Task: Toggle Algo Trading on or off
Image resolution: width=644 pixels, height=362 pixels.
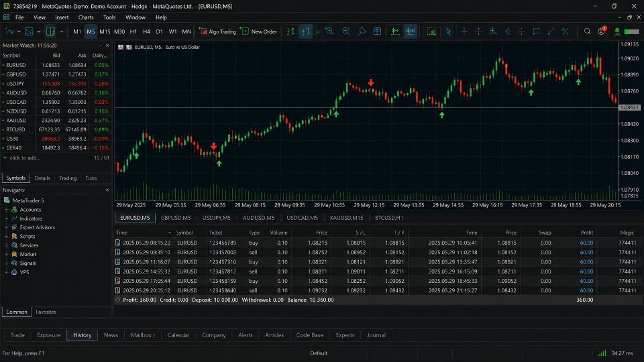Action: click(x=217, y=32)
